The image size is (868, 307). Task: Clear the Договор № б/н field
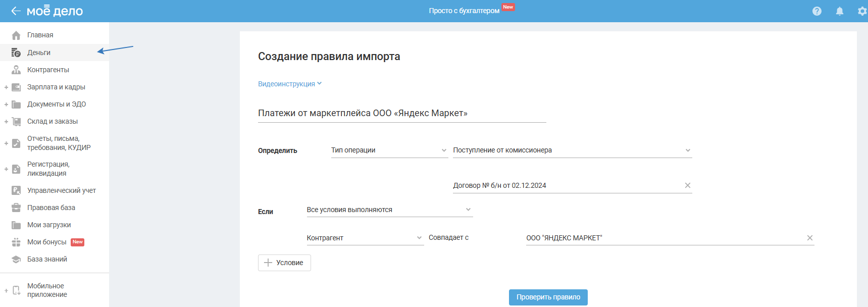coord(687,185)
